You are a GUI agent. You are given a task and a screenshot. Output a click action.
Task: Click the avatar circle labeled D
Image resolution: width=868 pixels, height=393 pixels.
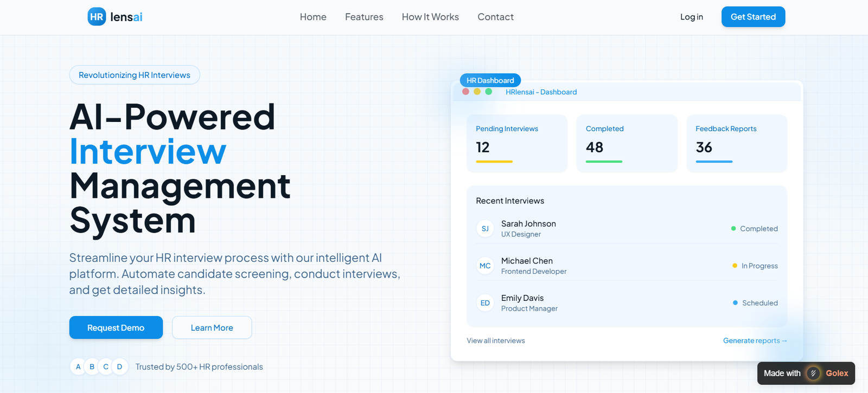coord(120,367)
